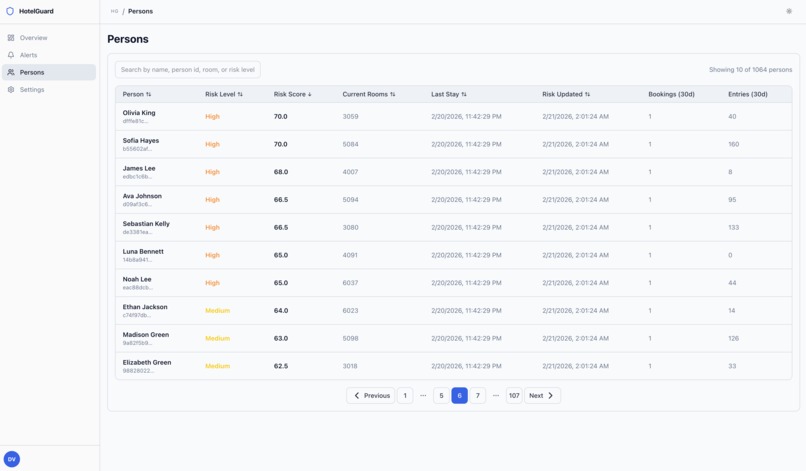Open Olivia King person row
This screenshot has height=471, width=806.
453,117
